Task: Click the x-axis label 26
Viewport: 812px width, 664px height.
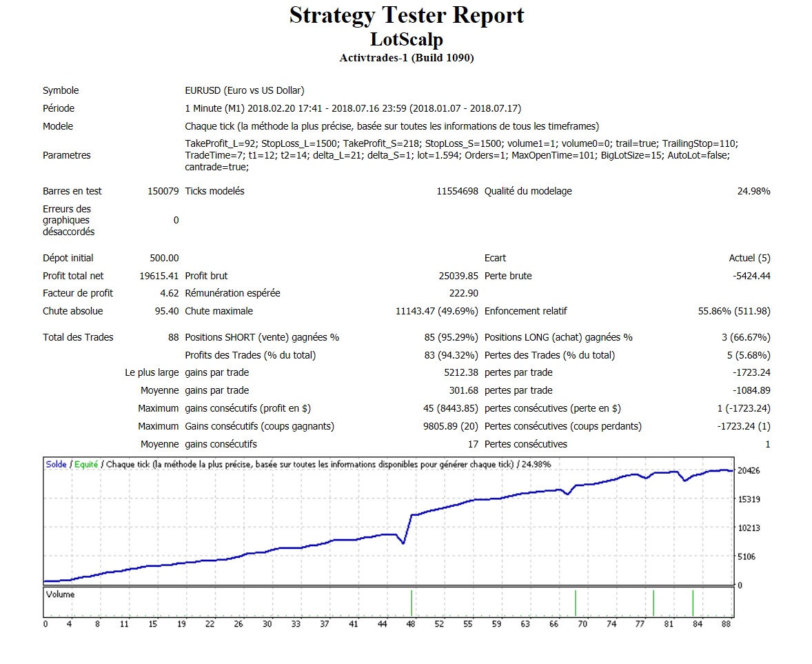Action: (x=238, y=624)
